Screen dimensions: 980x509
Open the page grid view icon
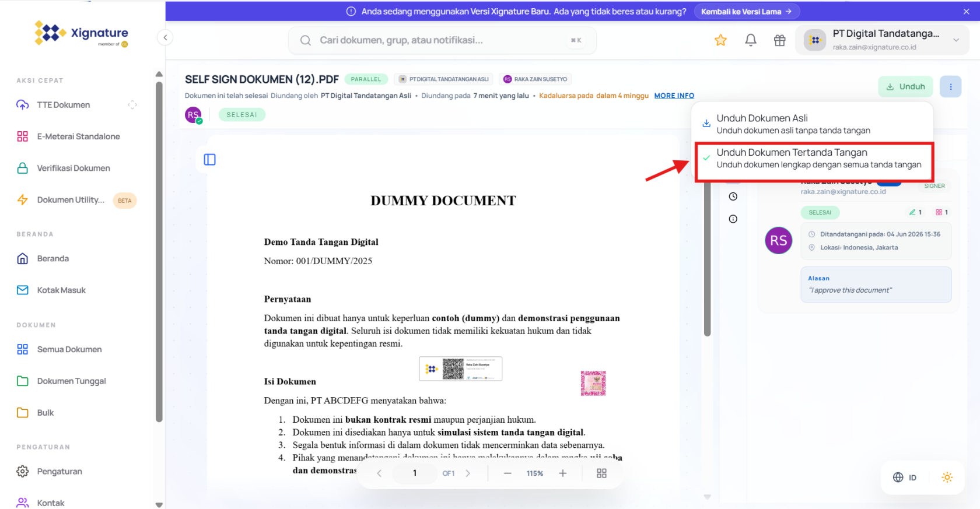[601, 473]
